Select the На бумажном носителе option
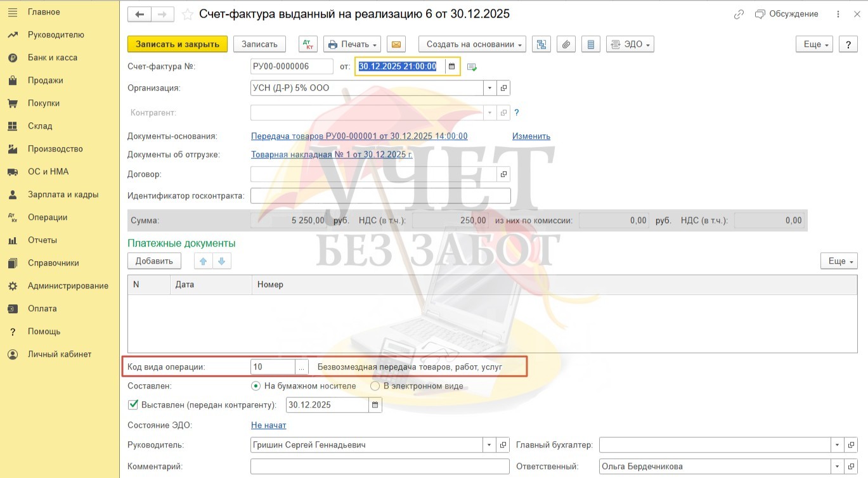Viewport: 868px width, 478px height. pyautogui.click(x=304, y=386)
